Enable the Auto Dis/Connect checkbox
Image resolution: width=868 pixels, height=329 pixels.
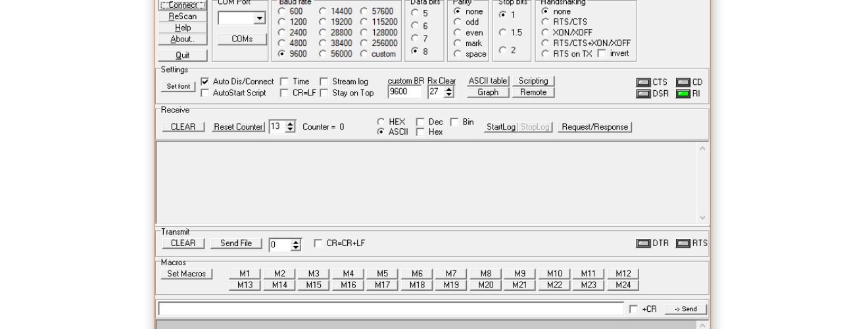[x=205, y=82]
